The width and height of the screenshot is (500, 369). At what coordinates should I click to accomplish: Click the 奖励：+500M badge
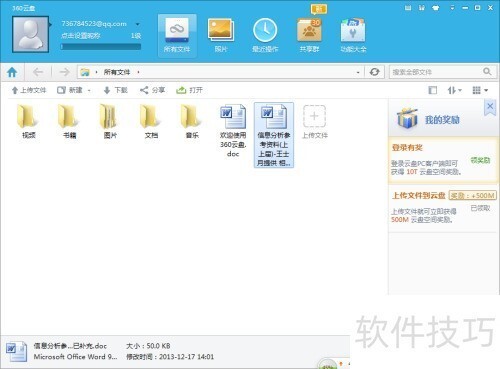click(472, 196)
